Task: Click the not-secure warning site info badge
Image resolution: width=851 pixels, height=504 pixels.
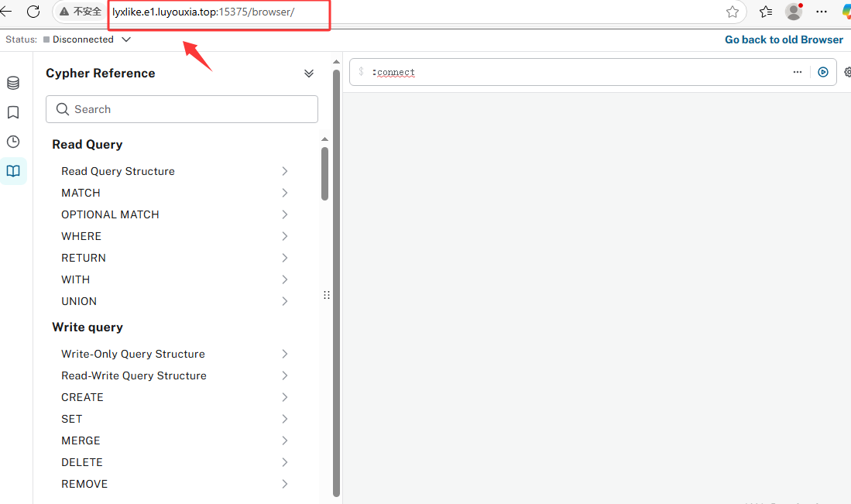Action: click(81, 12)
